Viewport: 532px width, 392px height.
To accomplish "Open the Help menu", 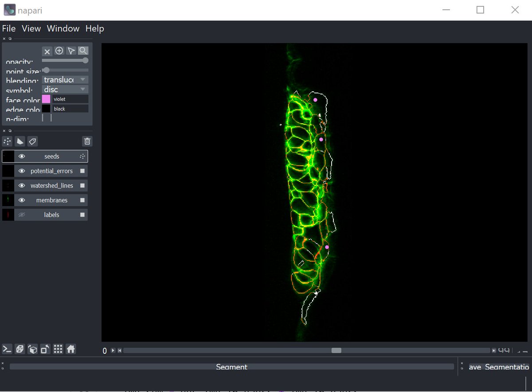I will (x=95, y=28).
